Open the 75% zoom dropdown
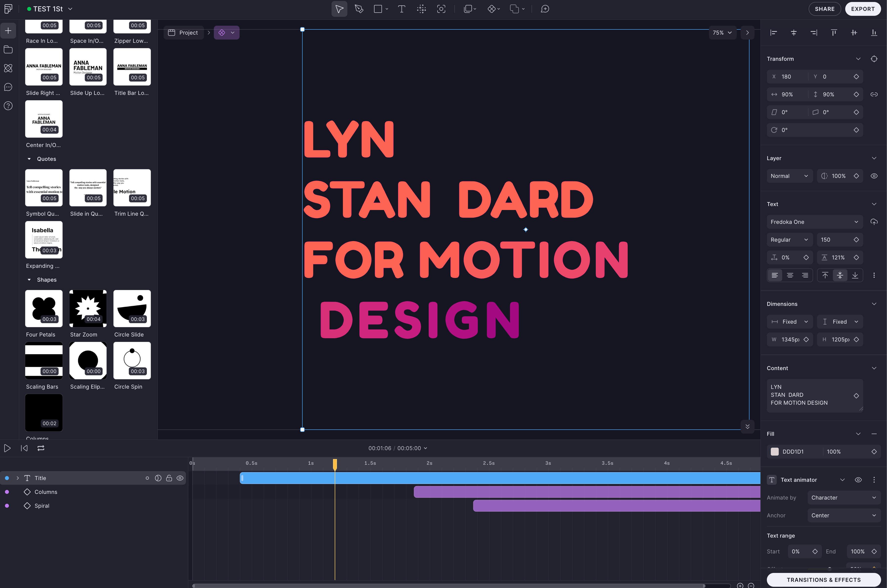This screenshot has height=588, width=887. 722,33
